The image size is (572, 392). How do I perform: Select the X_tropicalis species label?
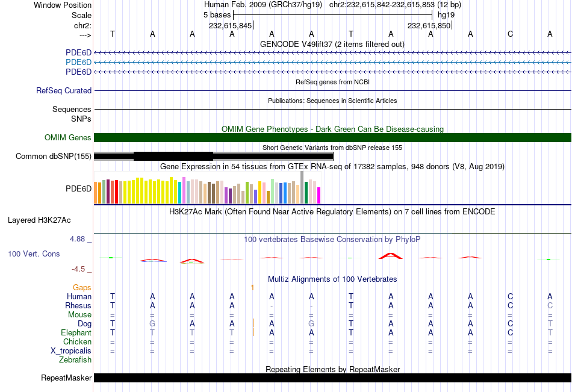[x=71, y=351]
